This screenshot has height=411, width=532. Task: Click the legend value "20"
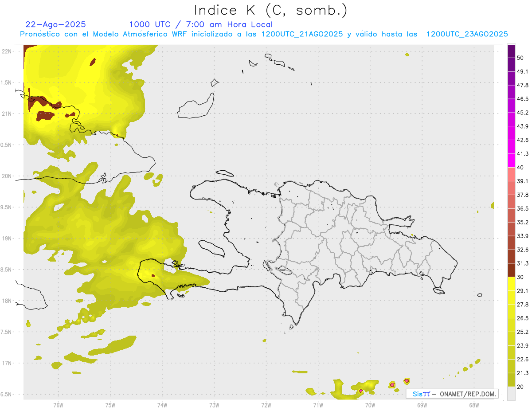[x=521, y=387]
